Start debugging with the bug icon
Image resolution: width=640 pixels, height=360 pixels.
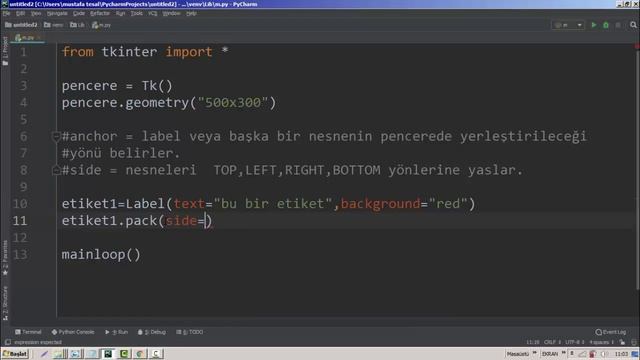606,25
